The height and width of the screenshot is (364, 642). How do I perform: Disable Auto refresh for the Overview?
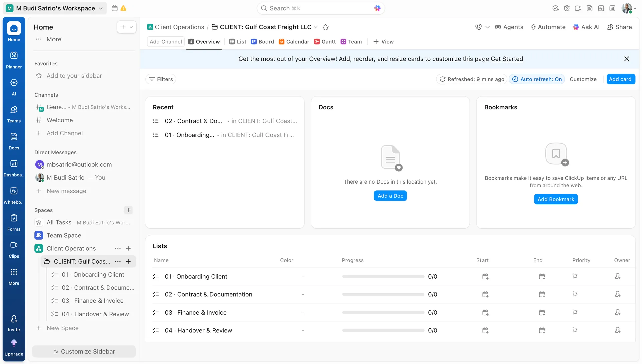[537, 79]
